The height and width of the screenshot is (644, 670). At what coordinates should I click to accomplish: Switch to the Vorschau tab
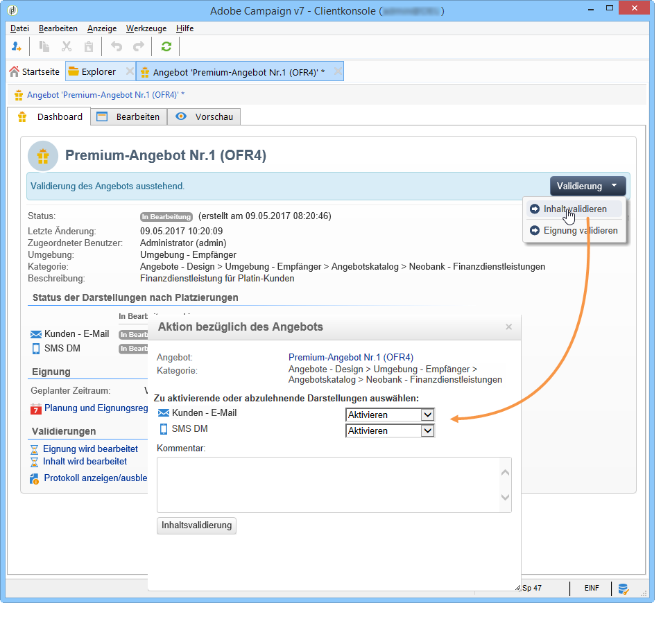[204, 116]
